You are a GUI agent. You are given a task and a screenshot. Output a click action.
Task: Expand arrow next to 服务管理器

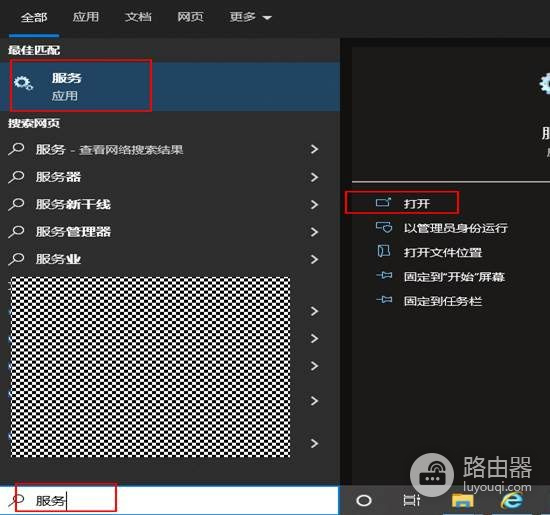click(x=314, y=232)
